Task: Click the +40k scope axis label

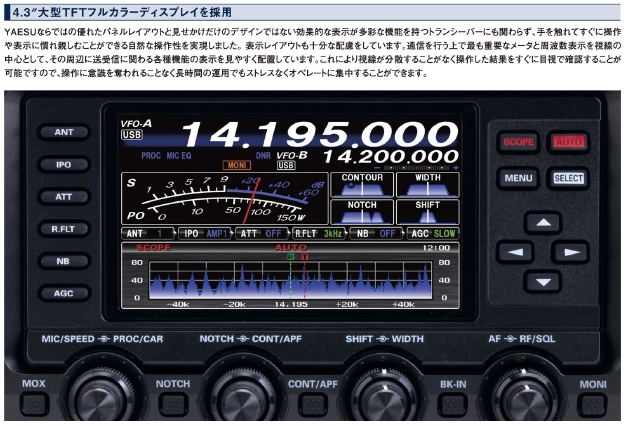Action: (403, 304)
